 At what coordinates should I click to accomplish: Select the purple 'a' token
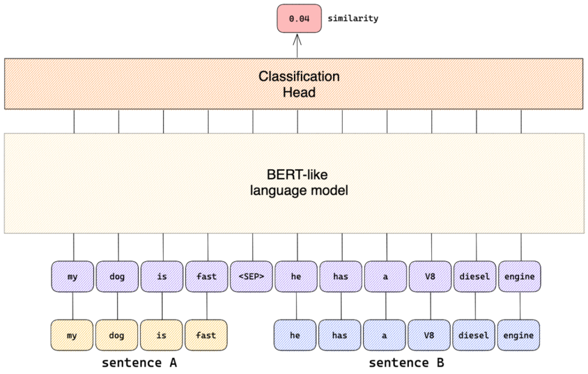pyautogui.click(x=385, y=276)
